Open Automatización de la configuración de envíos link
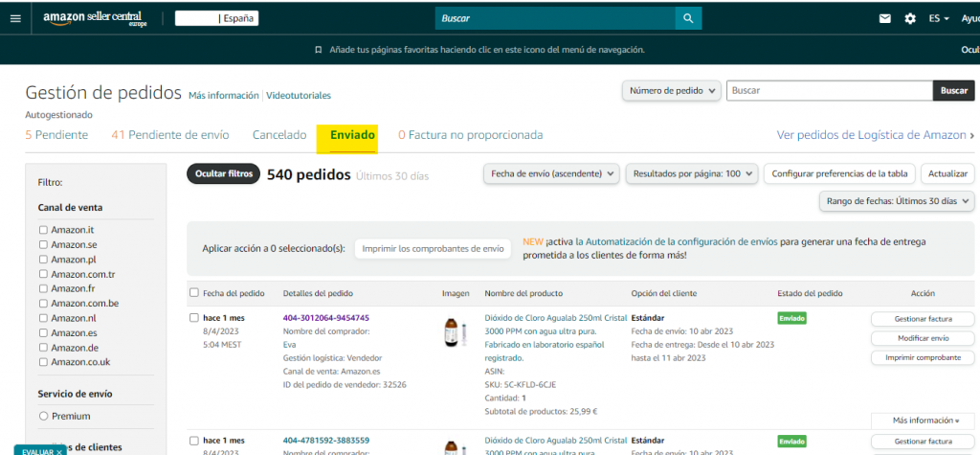This screenshot has height=455, width=980. coord(677,241)
